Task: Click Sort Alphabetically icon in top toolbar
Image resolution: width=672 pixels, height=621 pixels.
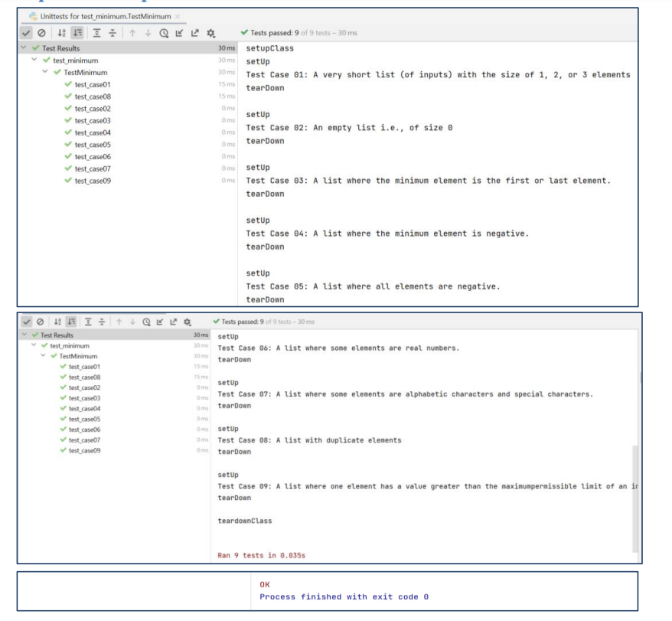Action: 62,33
